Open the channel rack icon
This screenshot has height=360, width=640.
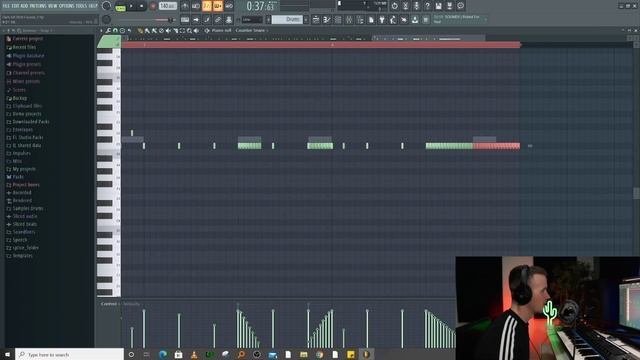[338, 20]
